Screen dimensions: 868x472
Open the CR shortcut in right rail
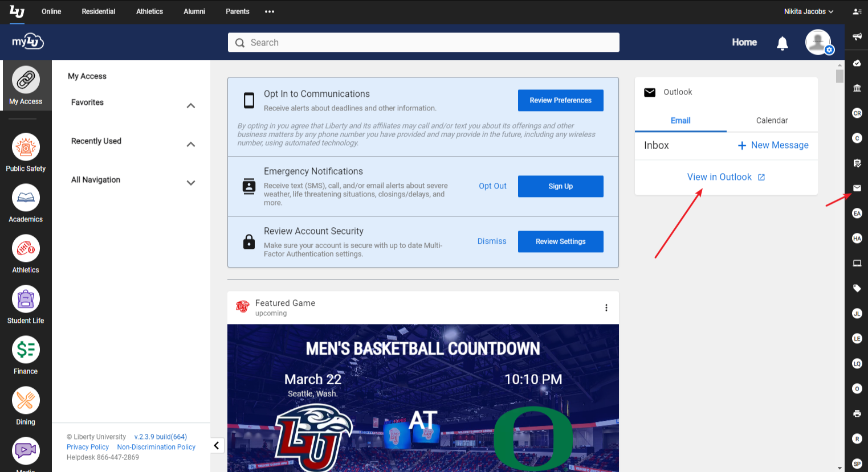(x=857, y=113)
